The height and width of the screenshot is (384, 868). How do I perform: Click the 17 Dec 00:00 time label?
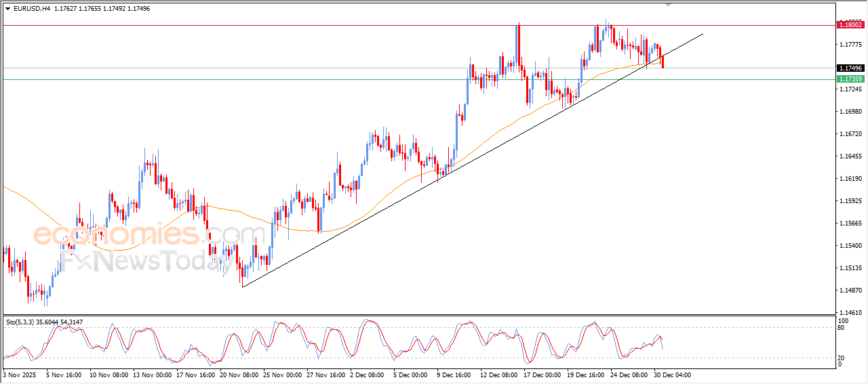(x=543, y=375)
